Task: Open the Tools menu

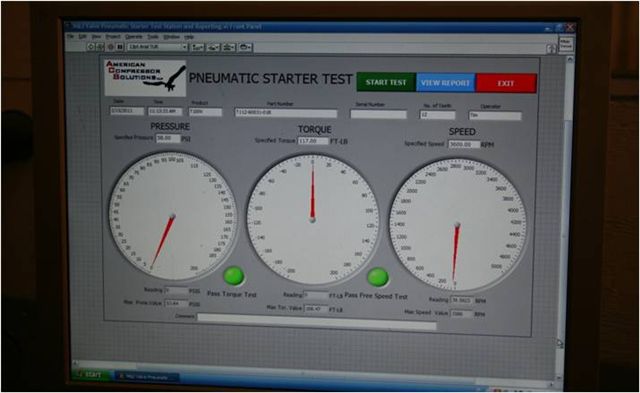Action: pyautogui.click(x=153, y=37)
